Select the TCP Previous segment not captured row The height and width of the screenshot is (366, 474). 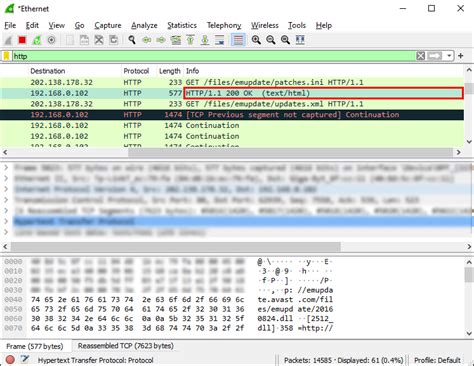pos(232,115)
